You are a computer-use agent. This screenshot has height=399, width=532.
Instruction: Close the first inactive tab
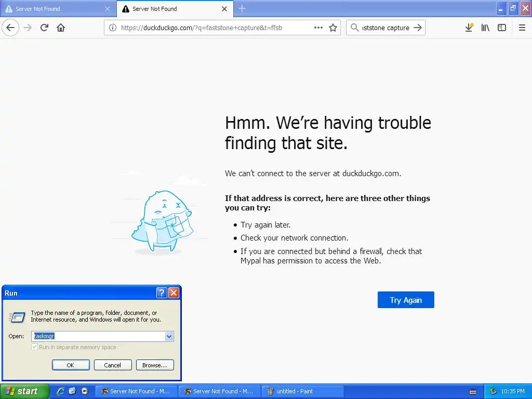point(108,9)
